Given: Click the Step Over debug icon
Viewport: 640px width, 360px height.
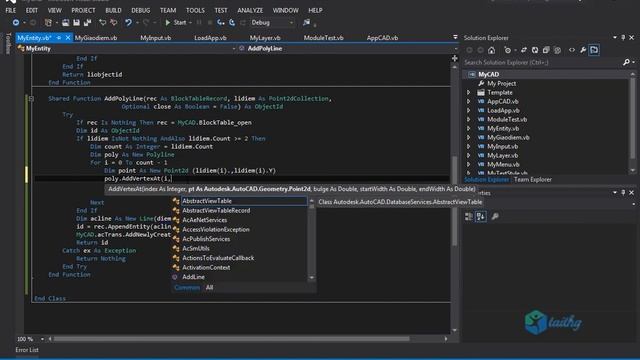Looking at the screenshot, I should pos(232,23).
